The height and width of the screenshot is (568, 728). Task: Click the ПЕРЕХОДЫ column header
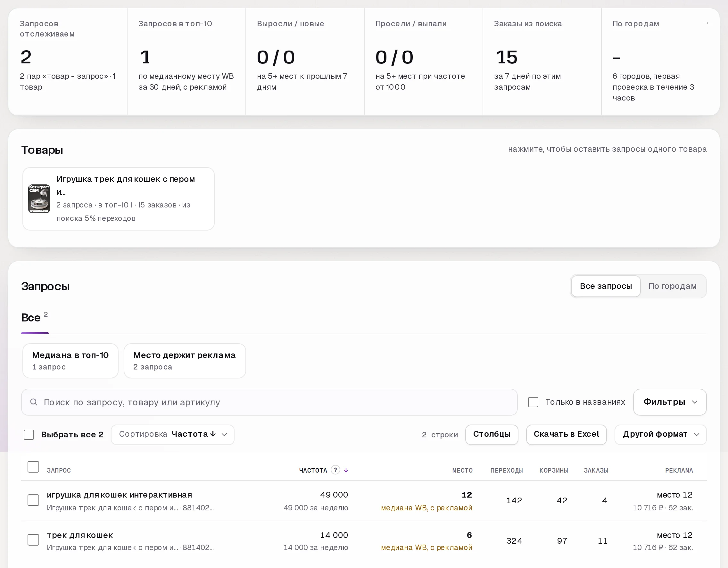click(506, 470)
